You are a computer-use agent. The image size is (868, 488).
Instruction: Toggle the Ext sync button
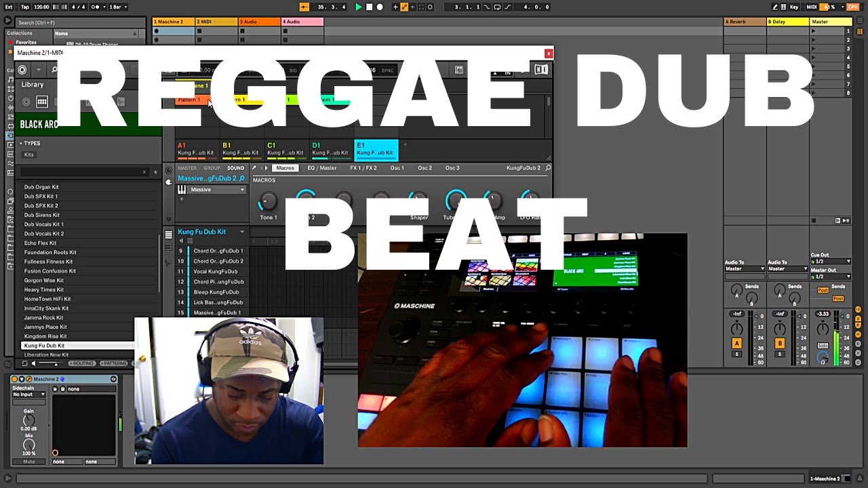tap(9, 7)
